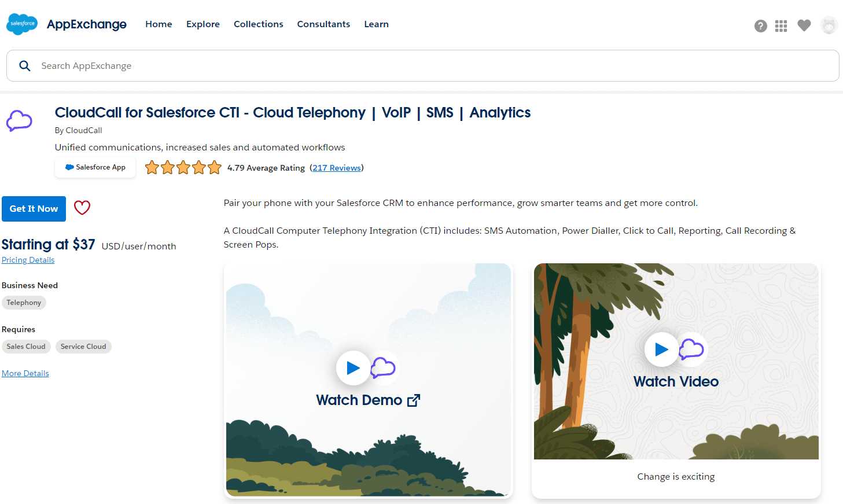The image size is (843, 504).
Task: Open the Watch Demo external link icon
Action: click(x=414, y=400)
